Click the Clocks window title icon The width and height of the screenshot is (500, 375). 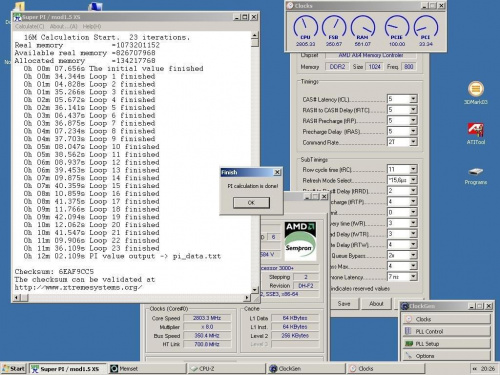point(290,5)
